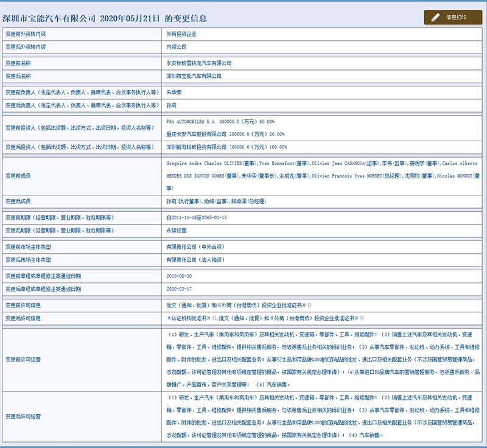Select label 变更前外资转内资
This screenshot has height=448, width=487.
click(26, 34)
